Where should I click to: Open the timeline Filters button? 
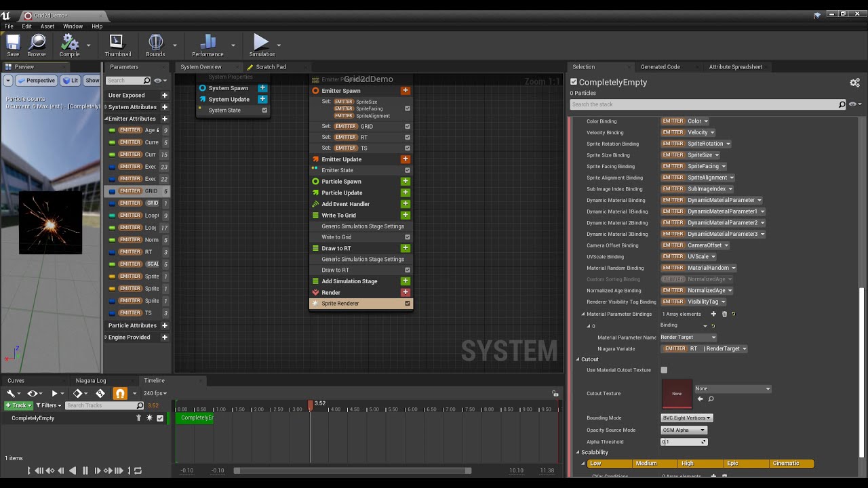point(49,405)
